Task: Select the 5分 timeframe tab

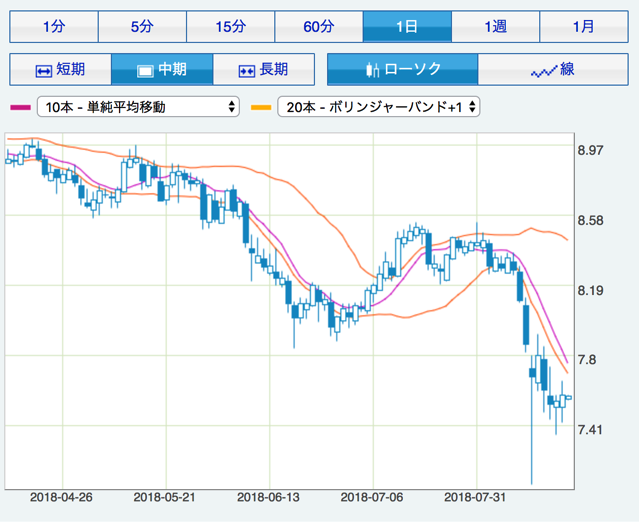Action: (142, 27)
